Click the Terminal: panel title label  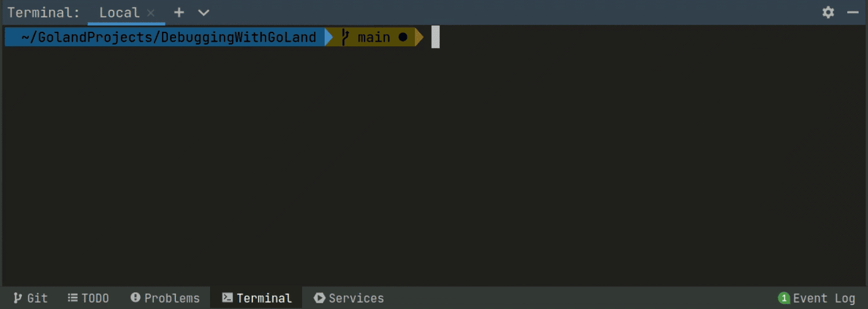[x=43, y=13]
